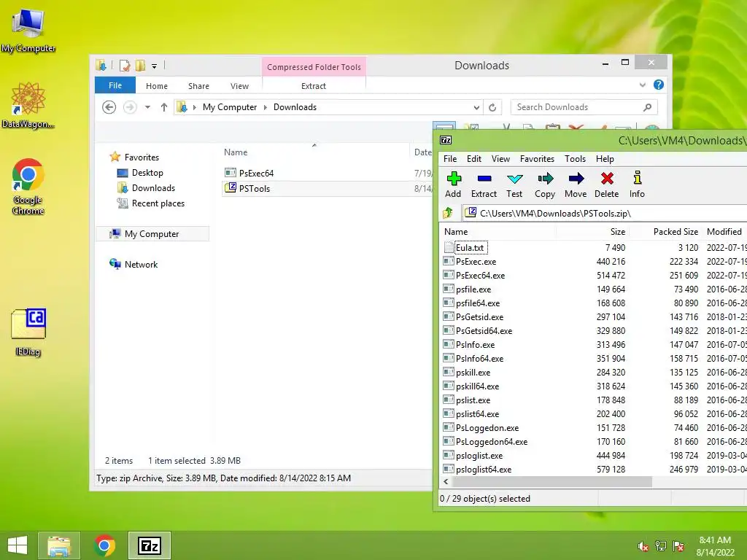Screen dimensions: 747x560
Task: Open the Action Center flag tray icon
Action: tap(678, 546)
